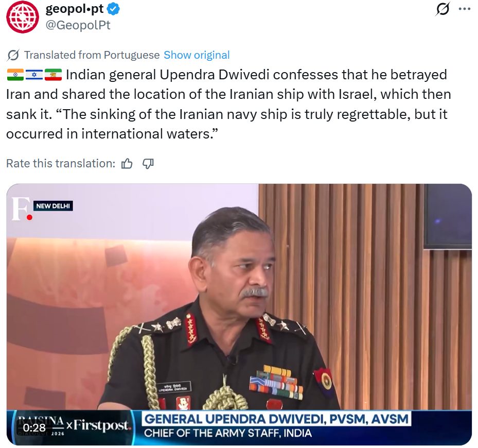Click the Israel flag emoji
The image size is (478, 448).
[34, 75]
